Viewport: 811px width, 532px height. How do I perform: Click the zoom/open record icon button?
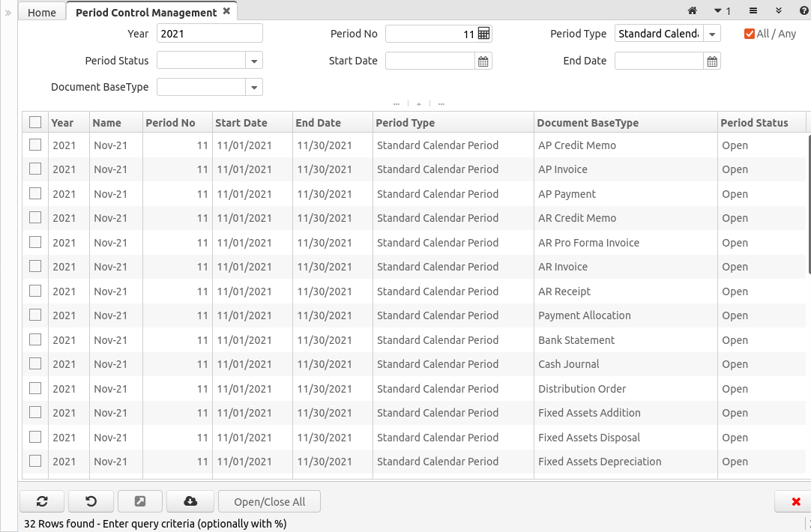click(x=140, y=501)
